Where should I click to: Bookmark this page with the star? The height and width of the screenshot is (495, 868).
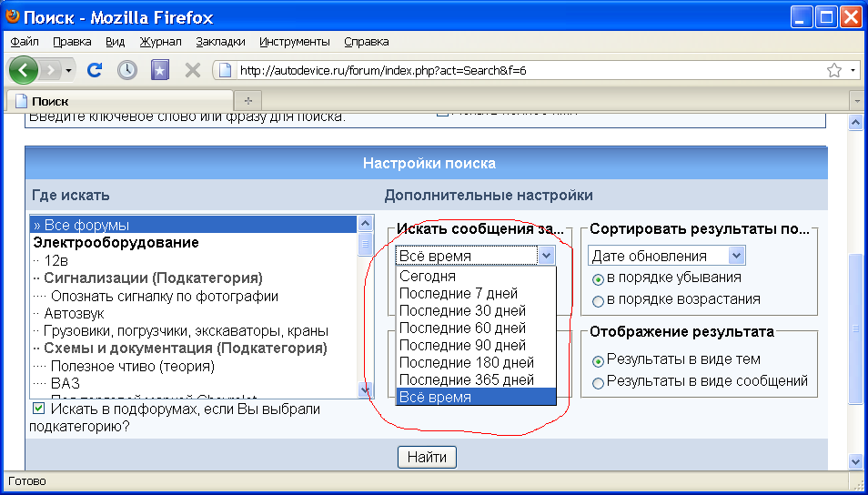[x=833, y=70]
